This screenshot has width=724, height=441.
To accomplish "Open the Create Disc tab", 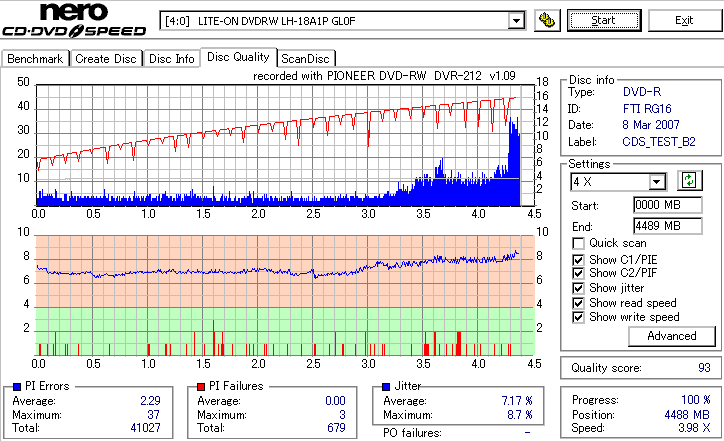I will (106, 59).
